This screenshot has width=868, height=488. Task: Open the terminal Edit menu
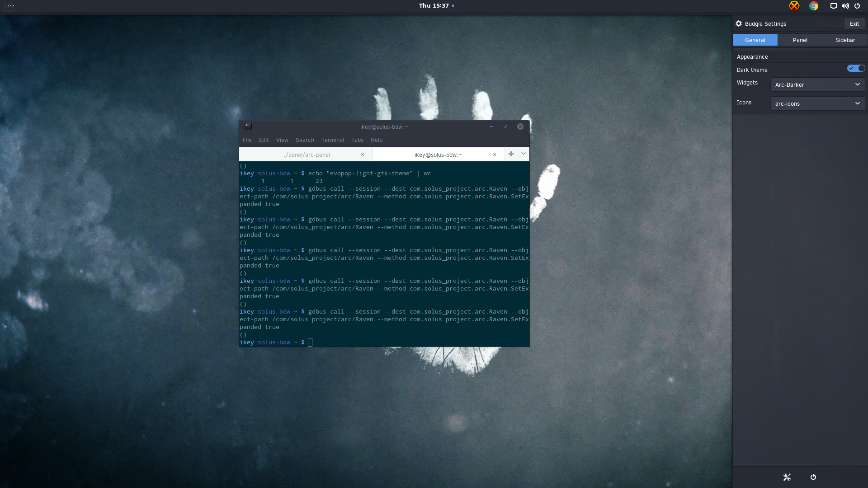[264, 140]
